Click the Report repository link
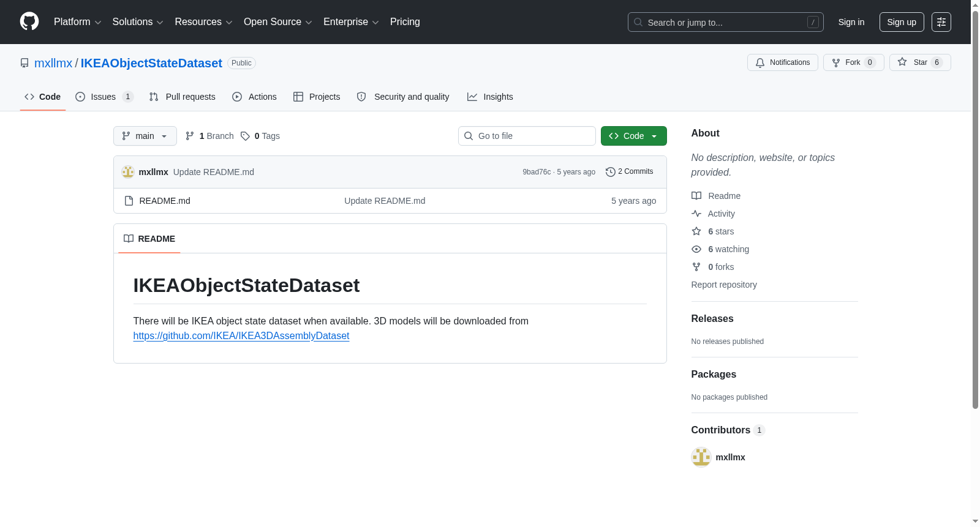The width and height of the screenshot is (980, 527). (x=724, y=285)
